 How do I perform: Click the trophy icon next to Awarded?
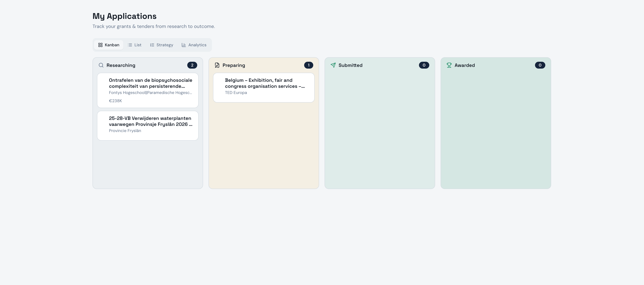pyautogui.click(x=449, y=65)
